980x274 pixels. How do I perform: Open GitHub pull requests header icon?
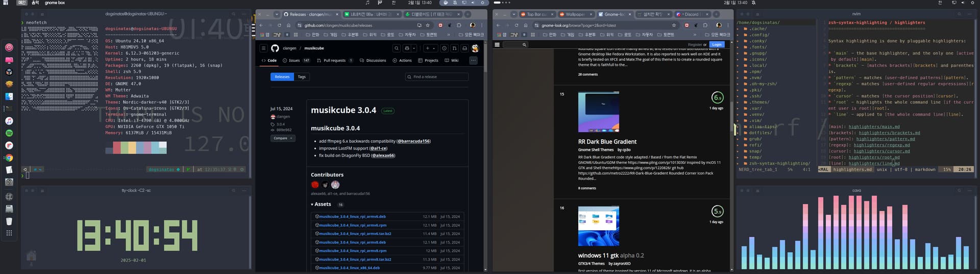454,48
